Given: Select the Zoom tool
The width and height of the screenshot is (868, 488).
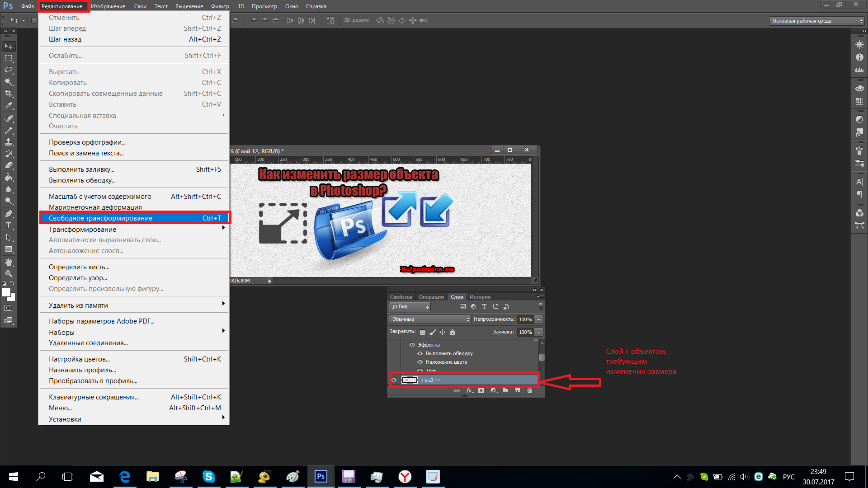Looking at the screenshot, I should click(8, 274).
